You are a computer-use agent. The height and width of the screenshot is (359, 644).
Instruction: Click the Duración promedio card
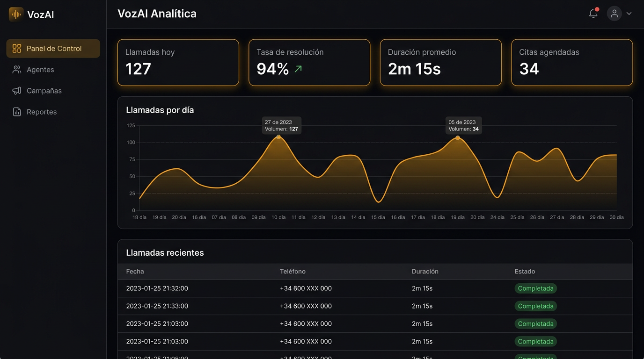[x=440, y=62]
